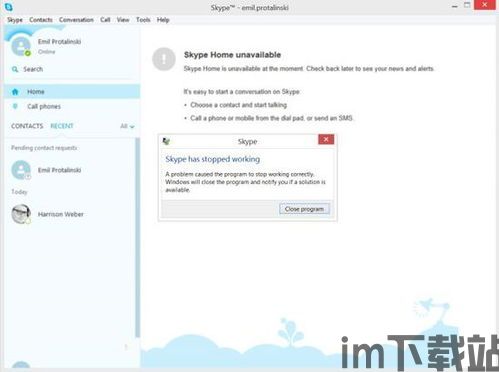Click the Call phones dial icon
Image resolution: width=499 pixels, height=372 pixels.
15,106
